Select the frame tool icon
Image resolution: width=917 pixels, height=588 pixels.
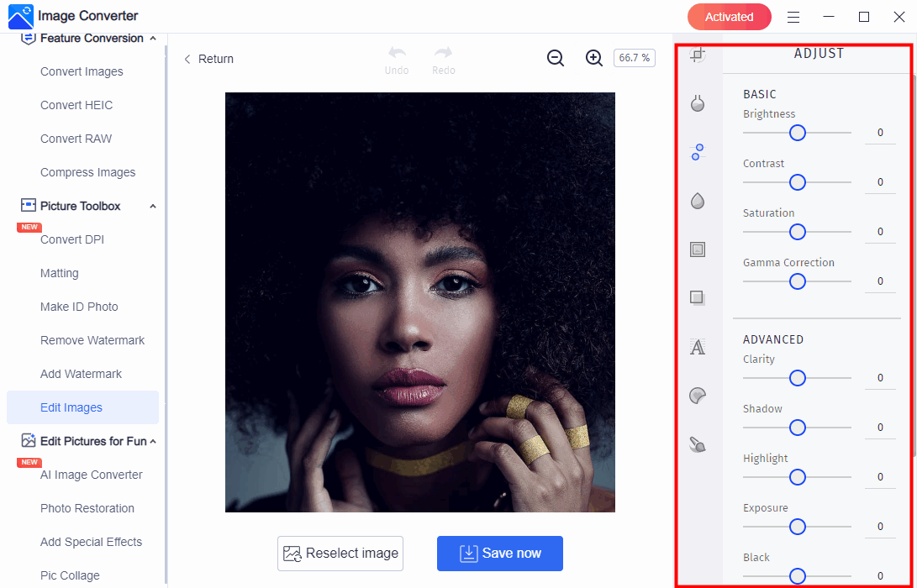coord(697,249)
